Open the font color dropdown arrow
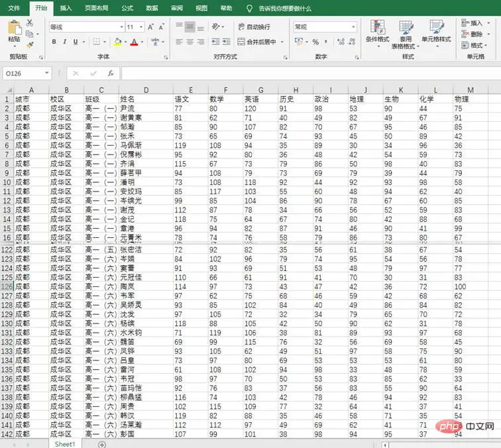Viewport: 501px width, 448px height. 142,42
